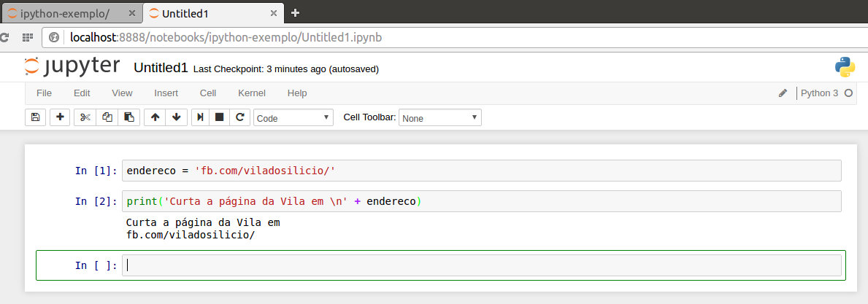Restart the kernel with the circular arrow
Viewport: 868px width, 304px height.
click(240, 117)
